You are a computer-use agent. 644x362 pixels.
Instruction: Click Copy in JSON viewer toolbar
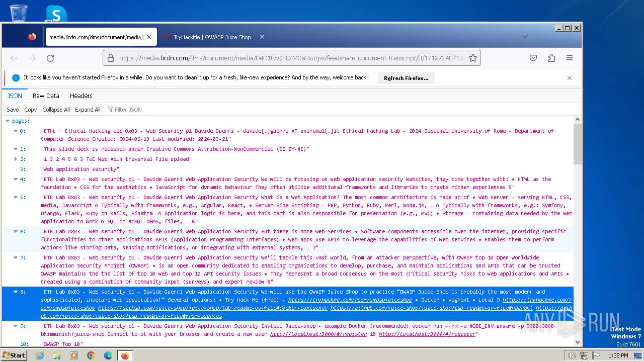pos(31,110)
